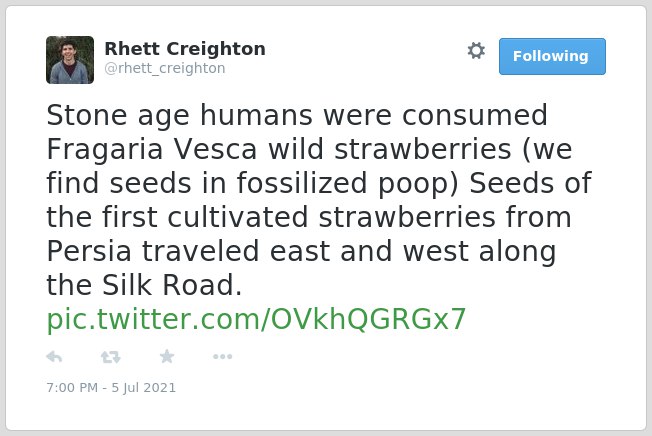Open the gear icon user actions menu
Screen dimensions: 652x436
(x=476, y=51)
